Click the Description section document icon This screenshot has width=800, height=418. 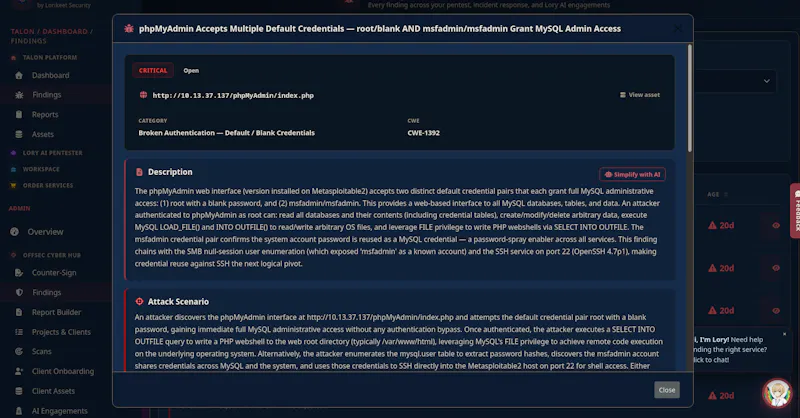point(139,172)
